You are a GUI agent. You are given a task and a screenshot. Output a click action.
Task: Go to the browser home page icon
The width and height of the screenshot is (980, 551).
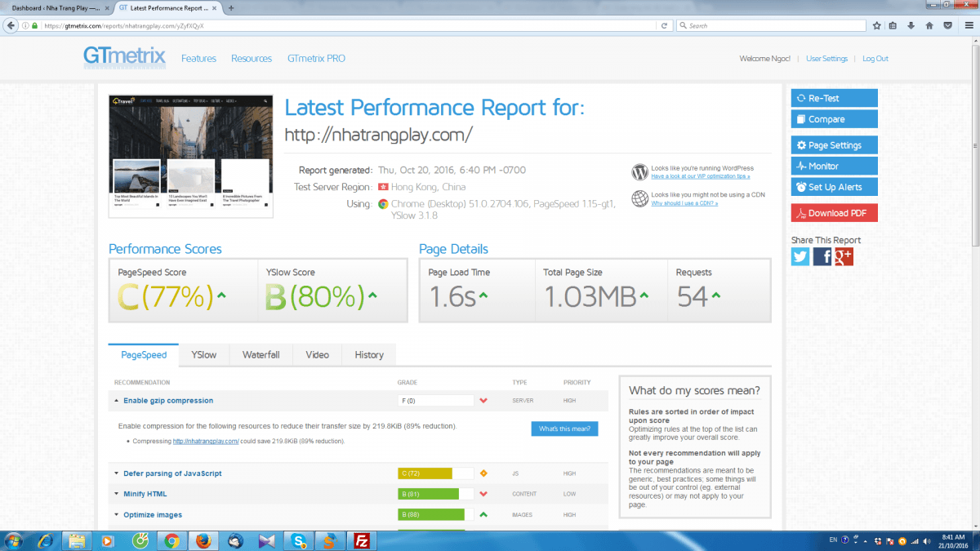[x=929, y=25]
